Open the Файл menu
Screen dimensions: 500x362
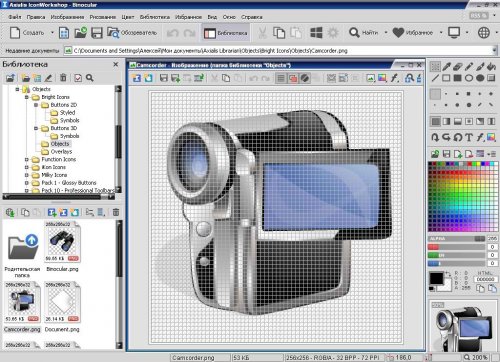[15, 17]
